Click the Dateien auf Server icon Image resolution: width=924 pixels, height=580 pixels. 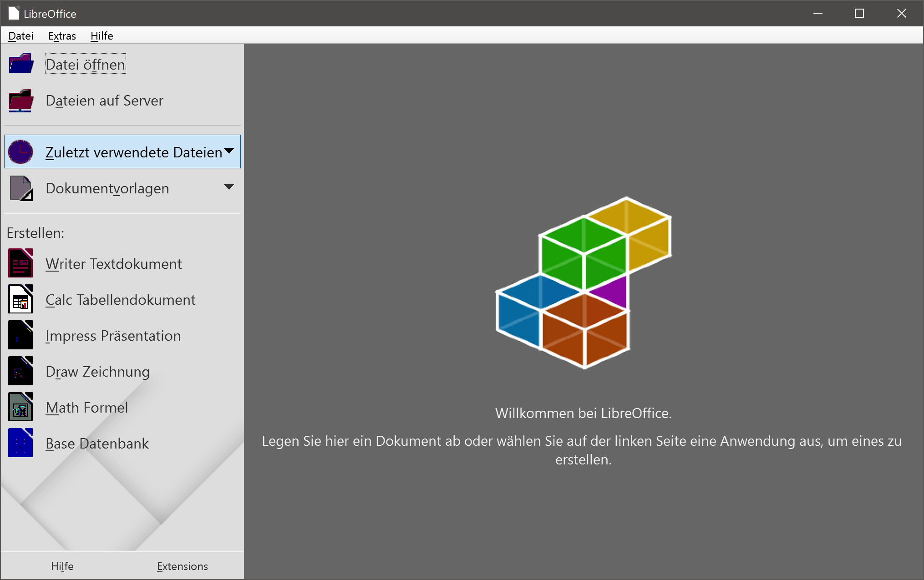[21, 100]
